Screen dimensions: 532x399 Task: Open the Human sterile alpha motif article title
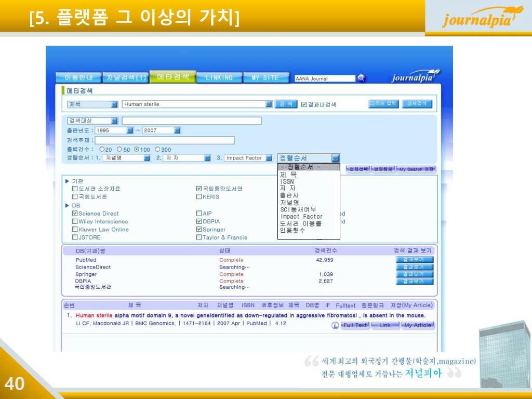click(x=250, y=315)
